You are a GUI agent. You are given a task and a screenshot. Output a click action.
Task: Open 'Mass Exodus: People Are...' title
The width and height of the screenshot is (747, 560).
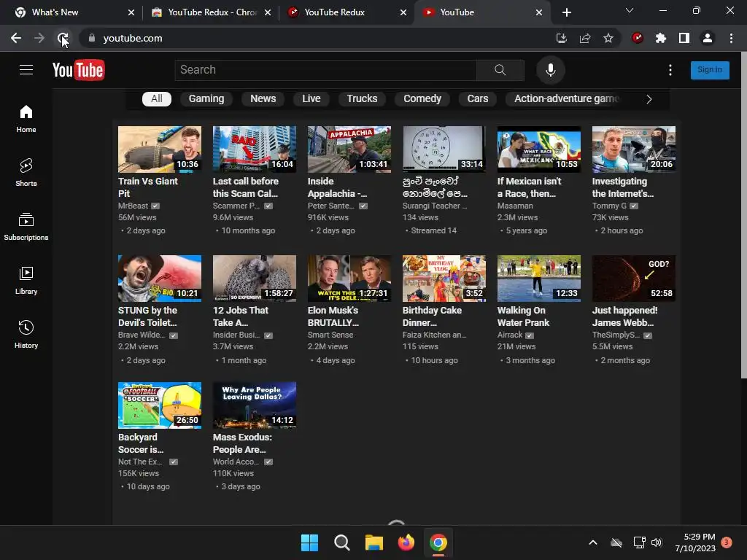(x=242, y=443)
